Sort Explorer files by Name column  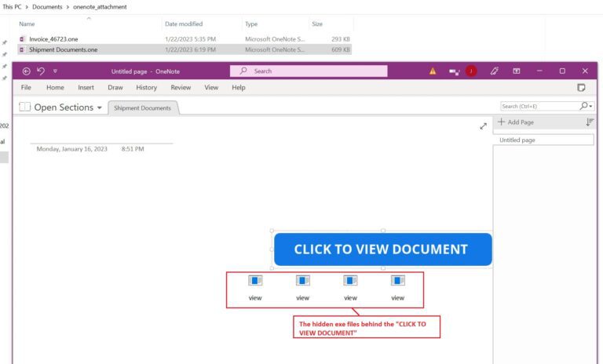(x=27, y=24)
